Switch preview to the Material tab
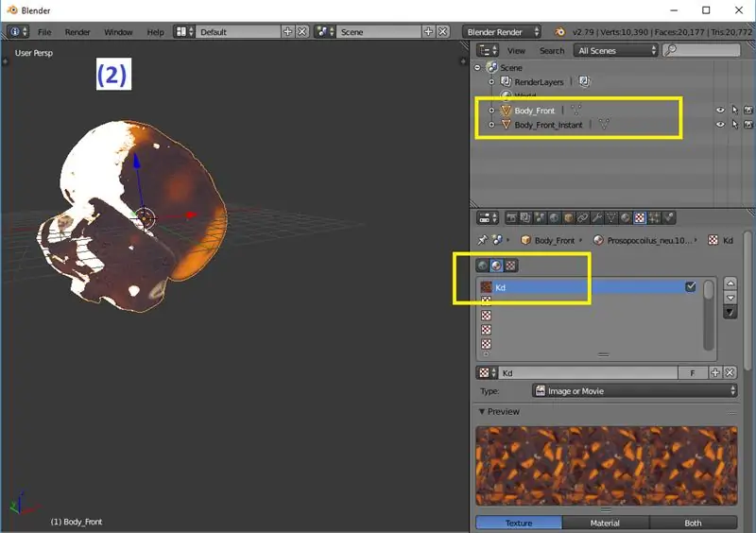The image size is (756, 533). point(605,523)
